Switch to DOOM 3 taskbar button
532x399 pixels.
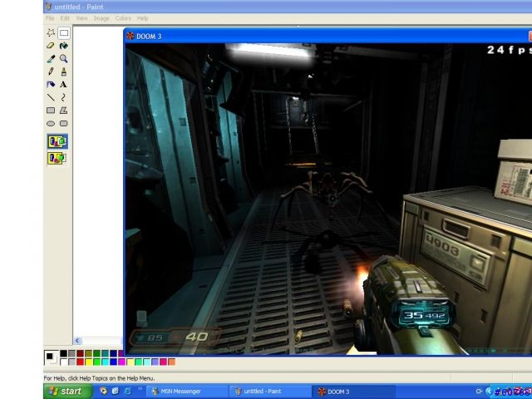point(353,392)
